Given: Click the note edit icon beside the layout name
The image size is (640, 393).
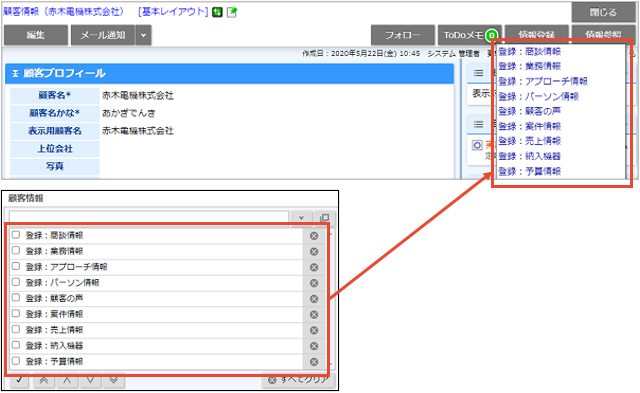Looking at the screenshot, I should tap(232, 12).
